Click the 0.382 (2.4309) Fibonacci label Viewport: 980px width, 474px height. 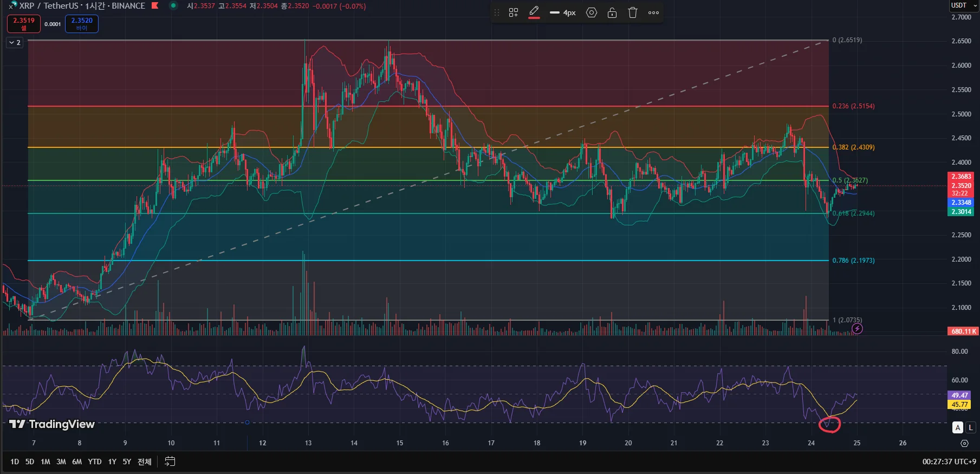tap(853, 147)
